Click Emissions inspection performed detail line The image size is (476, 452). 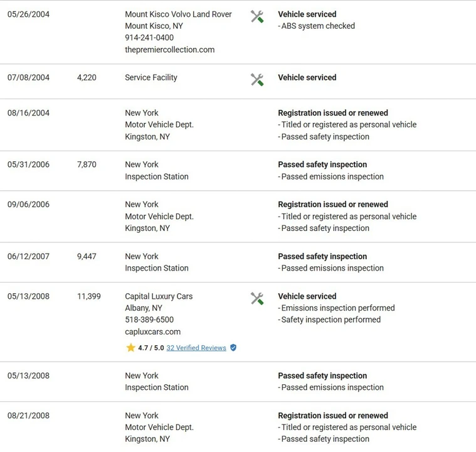point(336,308)
